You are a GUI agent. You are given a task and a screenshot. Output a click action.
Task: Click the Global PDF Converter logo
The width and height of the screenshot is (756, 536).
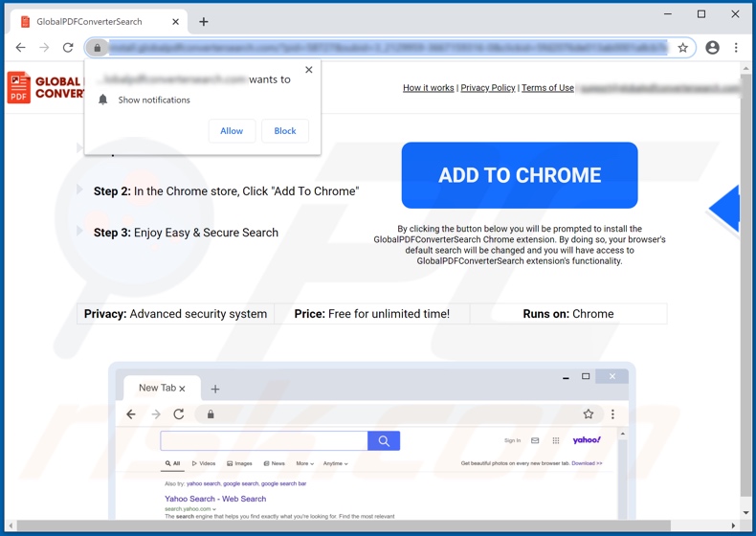[45, 87]
